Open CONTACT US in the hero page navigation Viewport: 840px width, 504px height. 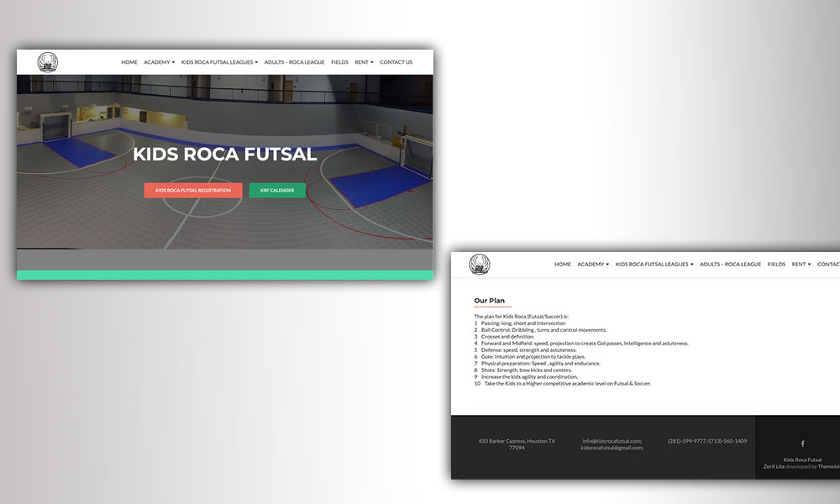tap(396, 62)
